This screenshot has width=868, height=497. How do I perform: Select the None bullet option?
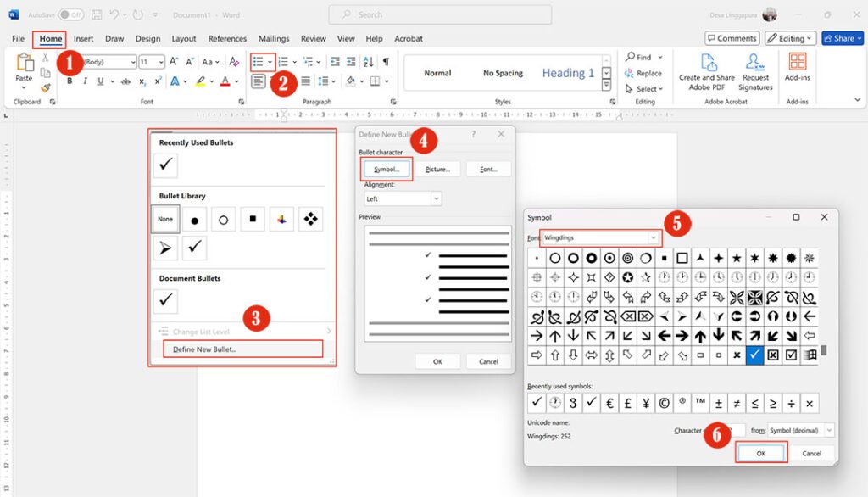tap(165, 220)
